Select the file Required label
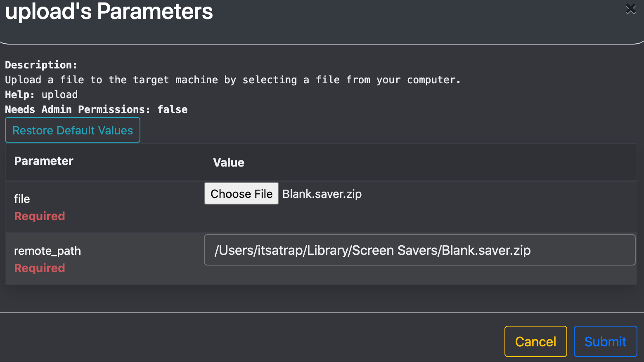This screenshot has height=362, width=644. [x=39, y=216]
